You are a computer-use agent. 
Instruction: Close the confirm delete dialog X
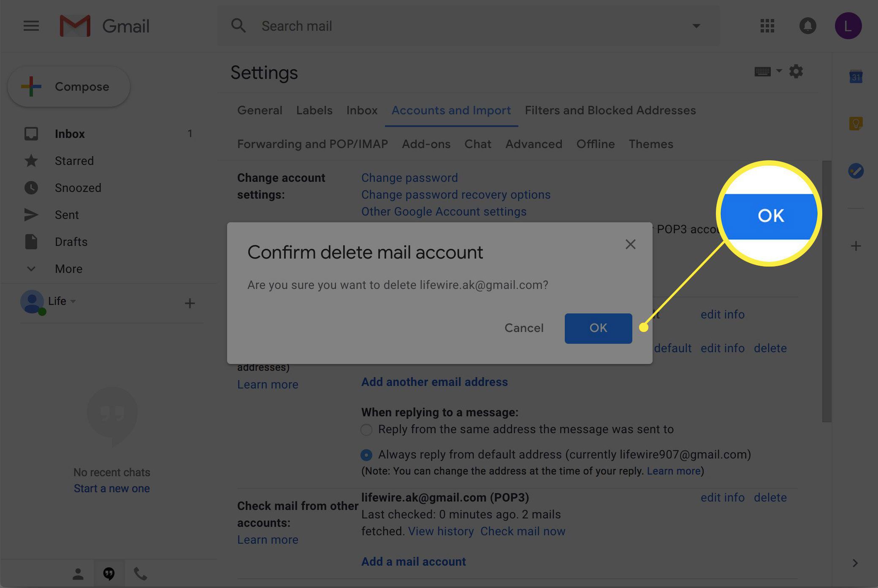click(630, 244)
